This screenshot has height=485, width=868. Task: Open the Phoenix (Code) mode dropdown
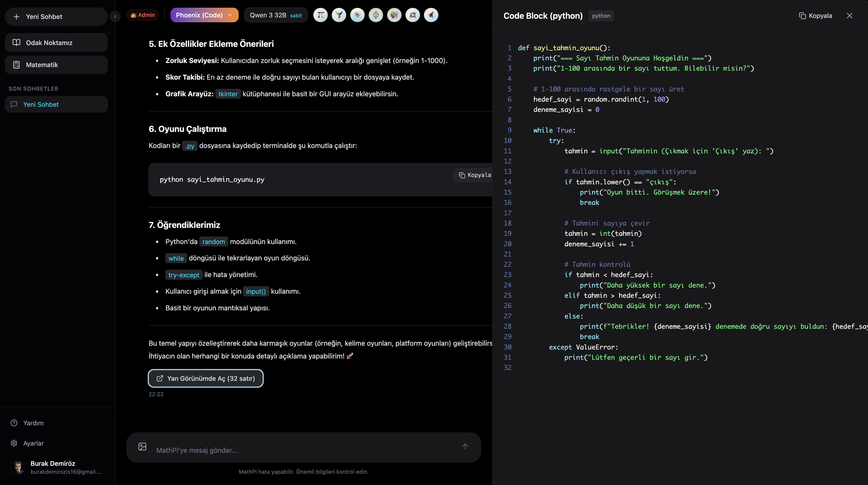tap(204, 15)
